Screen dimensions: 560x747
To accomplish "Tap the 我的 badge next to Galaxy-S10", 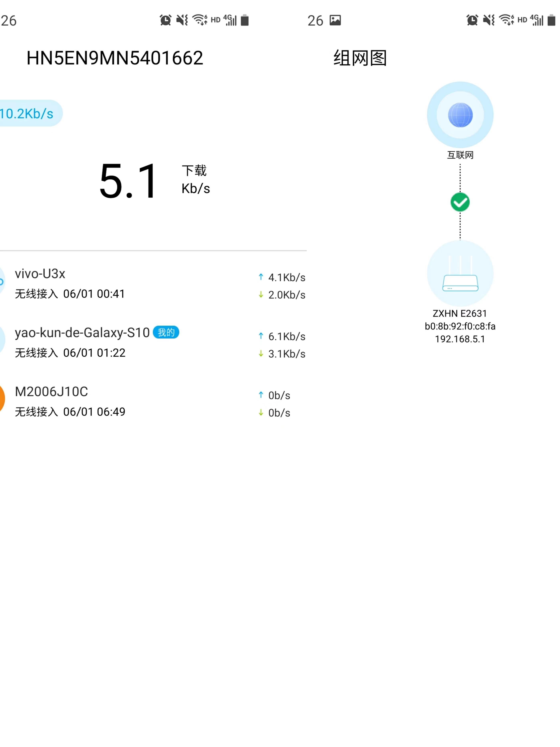I will click(166, 332).
